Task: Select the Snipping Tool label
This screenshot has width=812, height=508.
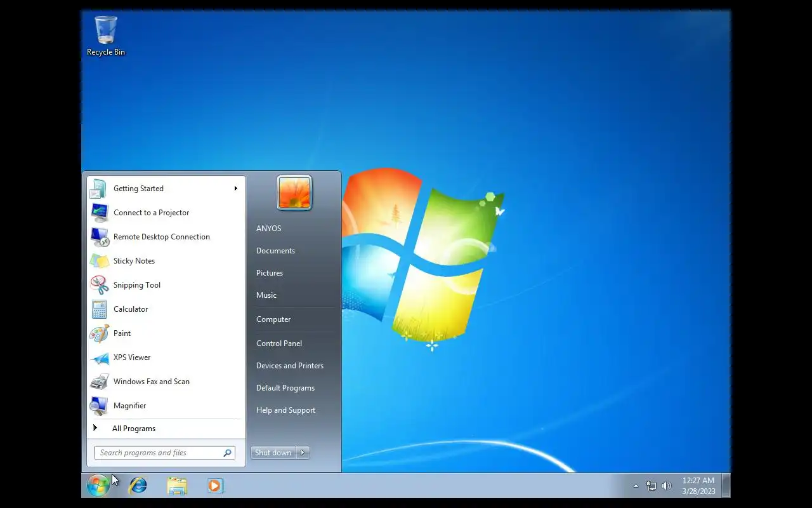Action: 137,285
